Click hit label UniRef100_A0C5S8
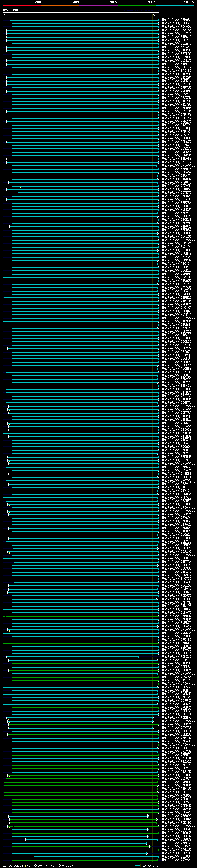 tap(177, 687)
